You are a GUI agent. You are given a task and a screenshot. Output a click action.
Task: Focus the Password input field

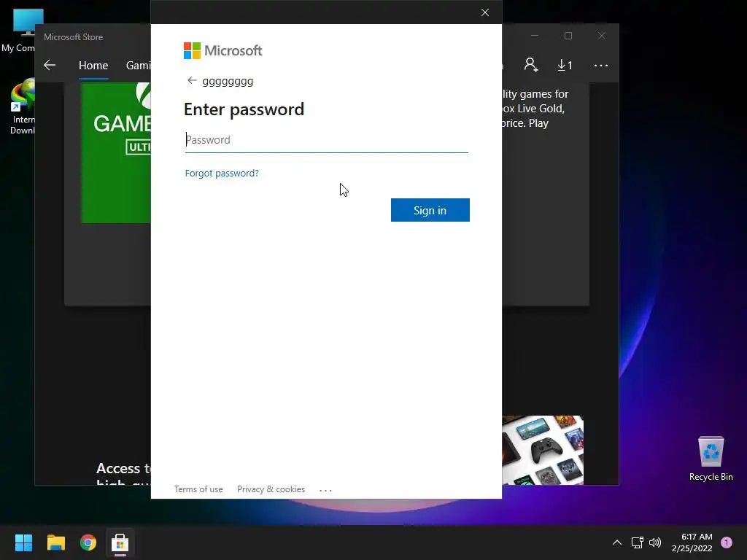pos(326,140)
